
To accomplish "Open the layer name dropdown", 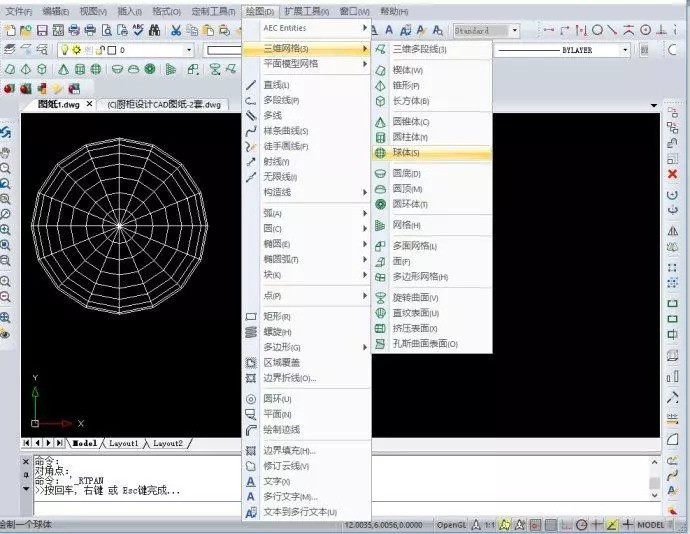I will 187,49.
